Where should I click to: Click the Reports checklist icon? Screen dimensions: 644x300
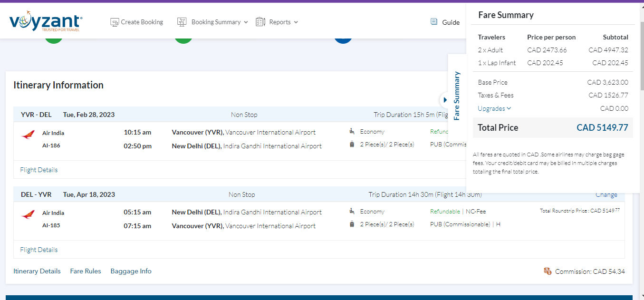coord(260,22)
